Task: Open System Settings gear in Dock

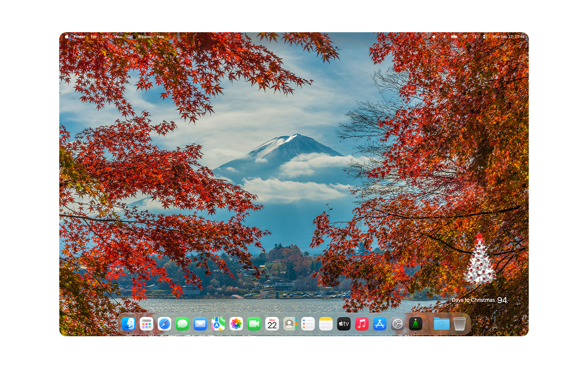Action: click(397, 324)
